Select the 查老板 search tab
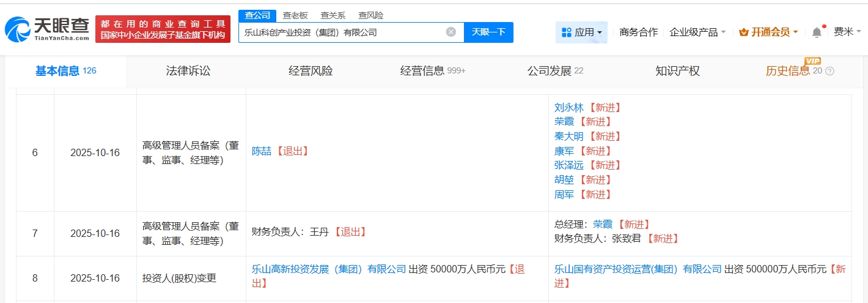This screenshot has width=868, height=303. click(x=295, y=15)
